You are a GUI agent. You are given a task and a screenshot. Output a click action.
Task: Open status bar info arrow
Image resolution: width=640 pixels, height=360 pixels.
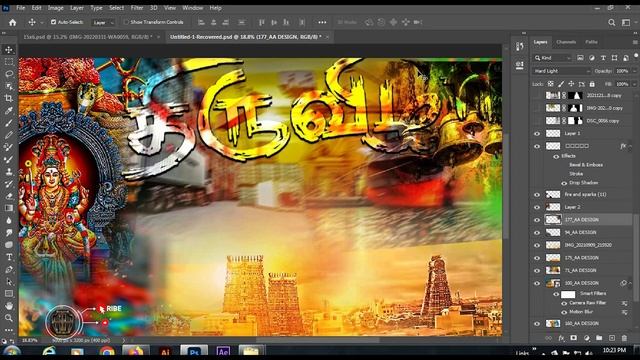[x=124, y=340]
